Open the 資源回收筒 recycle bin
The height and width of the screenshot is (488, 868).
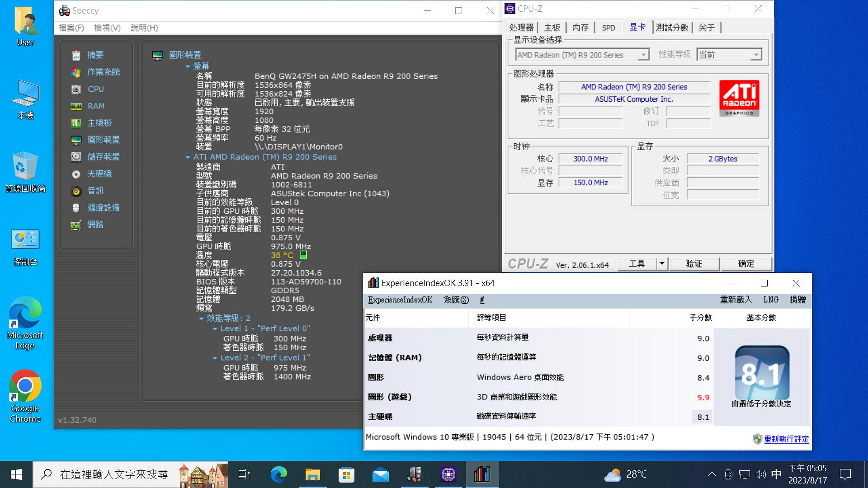click(x=25, y=173)
